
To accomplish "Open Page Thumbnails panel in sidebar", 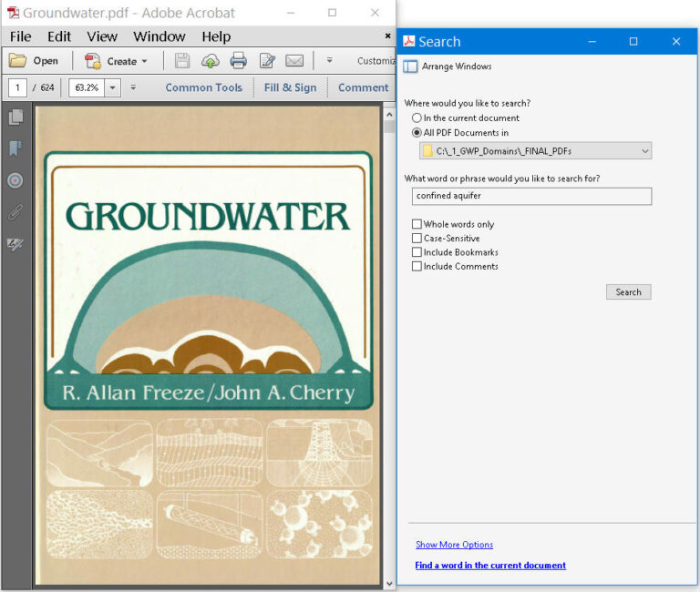I will (x=15, y=117).
